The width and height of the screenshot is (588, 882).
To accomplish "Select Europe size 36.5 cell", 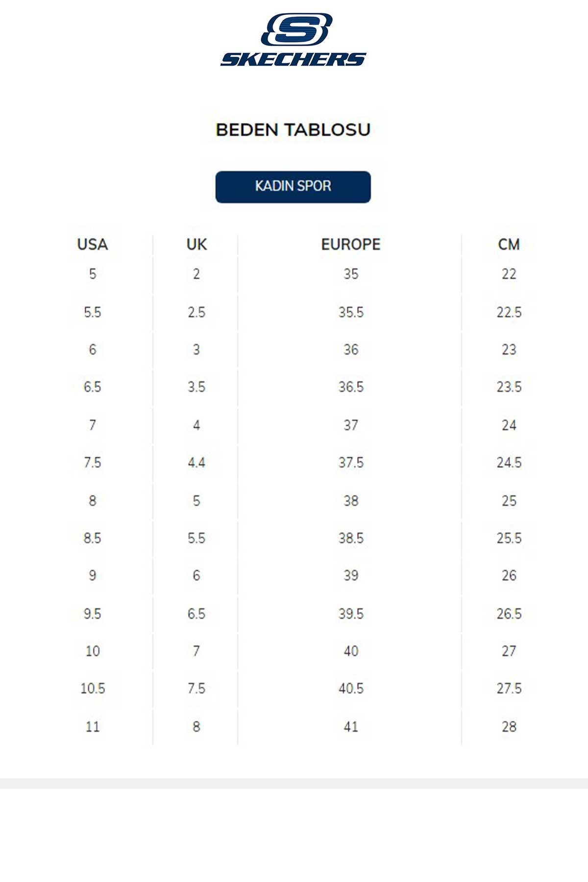I will coord(351,387).
